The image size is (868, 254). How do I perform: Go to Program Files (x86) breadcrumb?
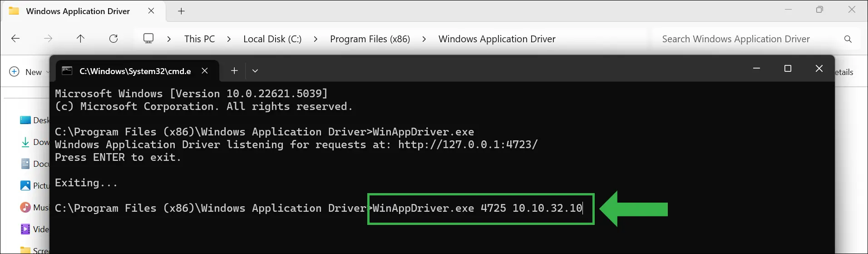(x=370, y=39)
